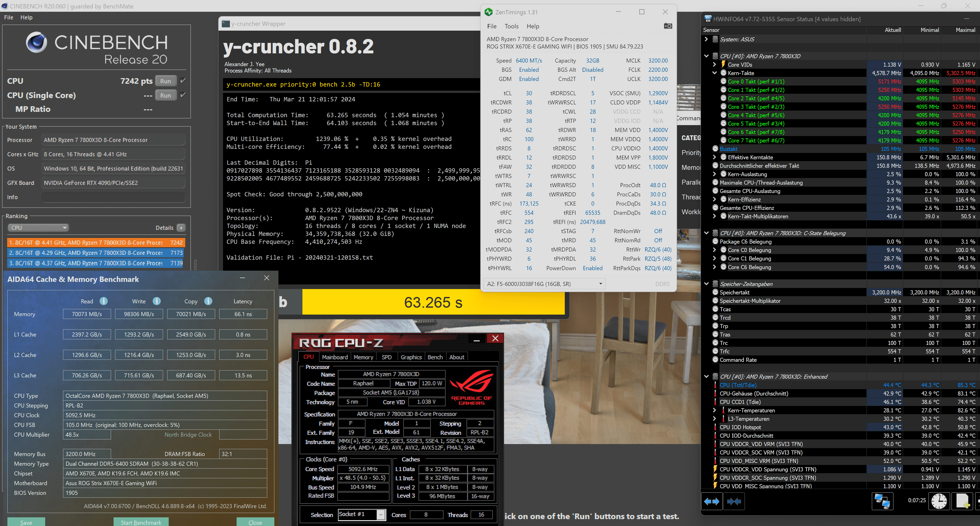Expand the Core C0 Belegung row
980x526 pixels.
click(714, 250)
